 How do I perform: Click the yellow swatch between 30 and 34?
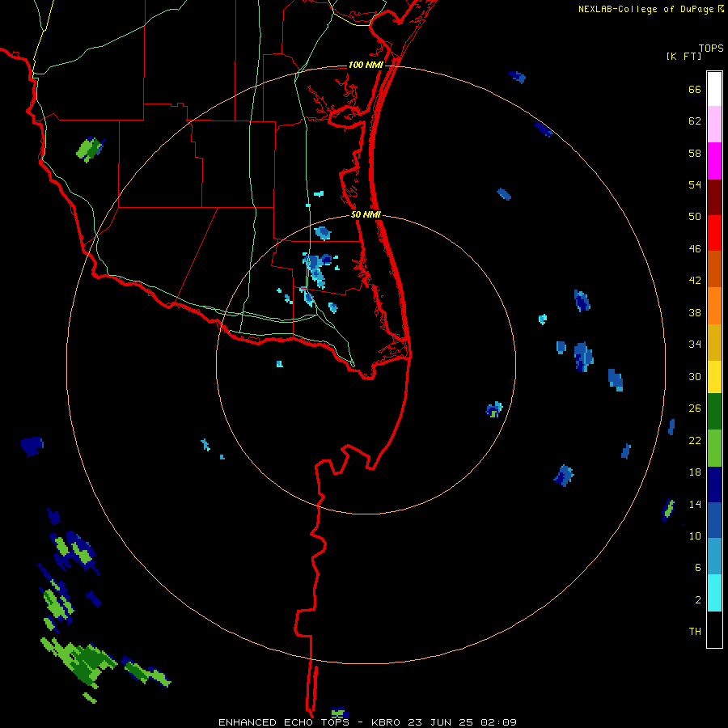coord(714,377)
